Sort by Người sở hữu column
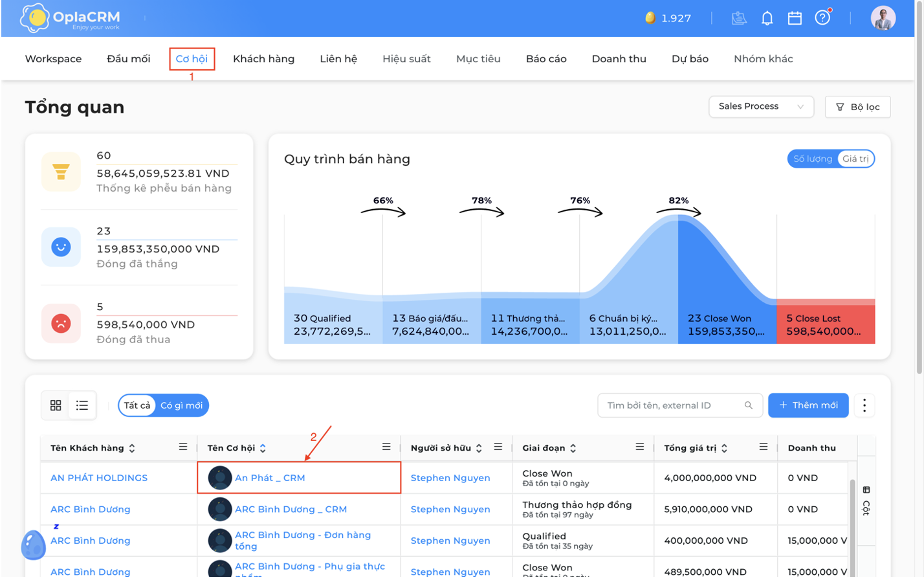This screenshot has width=924, height=584. coord(479,448)
